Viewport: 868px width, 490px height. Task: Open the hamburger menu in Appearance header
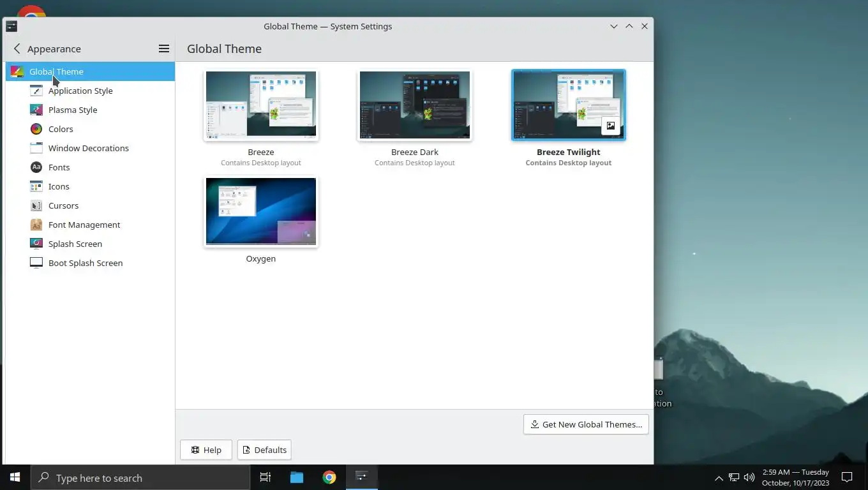(x=164, y=48)
